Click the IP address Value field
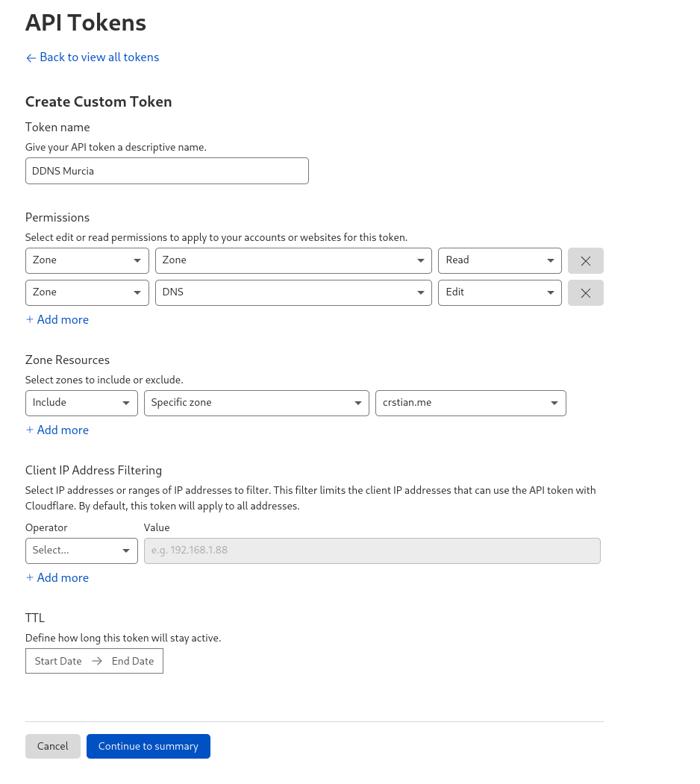Image resolution: width=700 pixels, height=784 pixels. tap(372, 551)
